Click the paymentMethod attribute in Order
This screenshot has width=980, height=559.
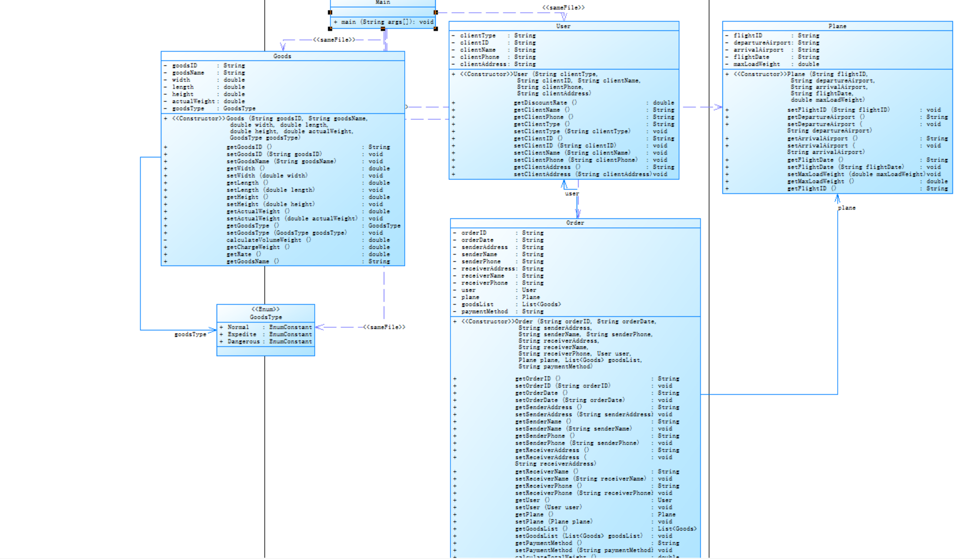[484, 311]
